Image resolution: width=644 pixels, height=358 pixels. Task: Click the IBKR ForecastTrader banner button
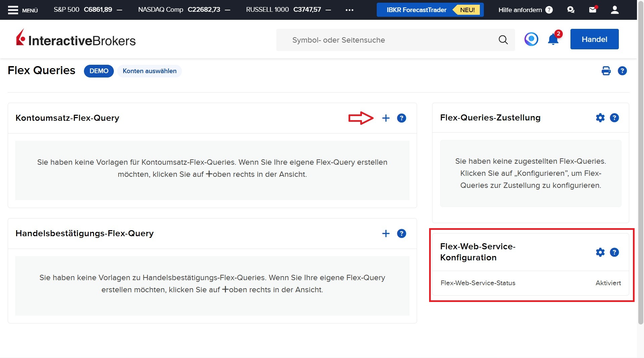coord(430,10)
